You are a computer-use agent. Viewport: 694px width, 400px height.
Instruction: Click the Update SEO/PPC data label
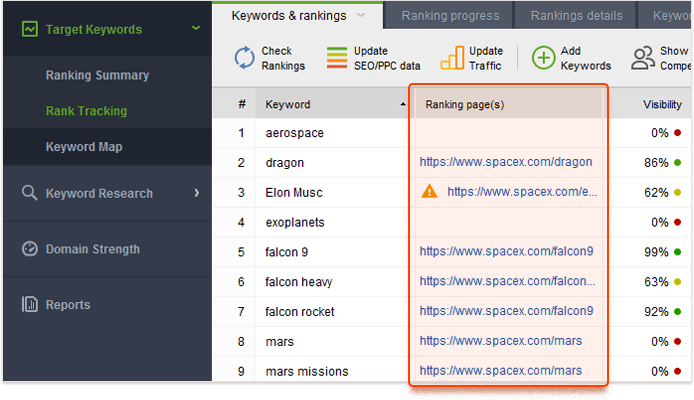pos(387,58)
